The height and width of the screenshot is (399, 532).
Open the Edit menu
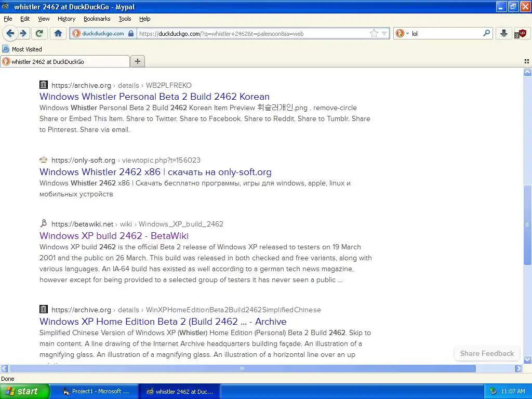pyautogui.click(x=25, y=19)
